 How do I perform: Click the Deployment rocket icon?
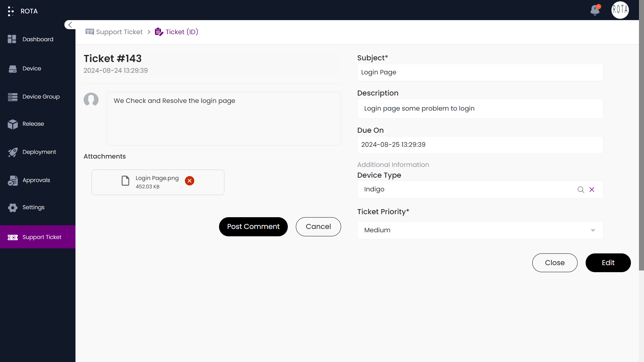[12, 152]
